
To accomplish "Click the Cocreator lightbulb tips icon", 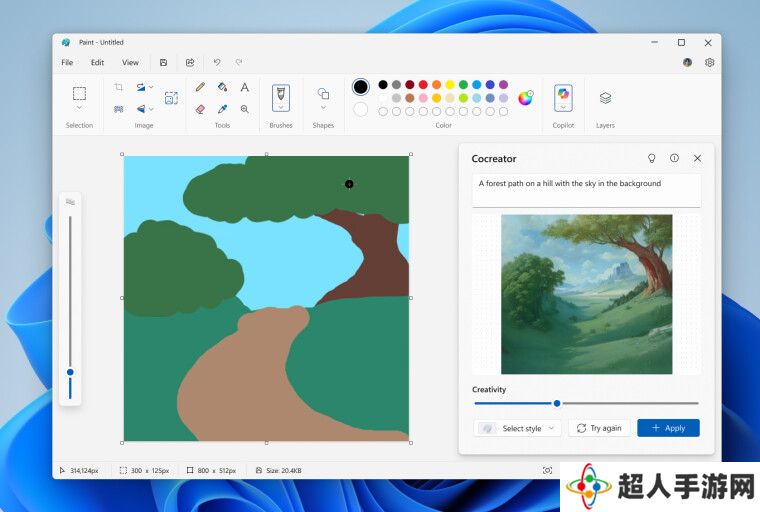I will point(651,158).
